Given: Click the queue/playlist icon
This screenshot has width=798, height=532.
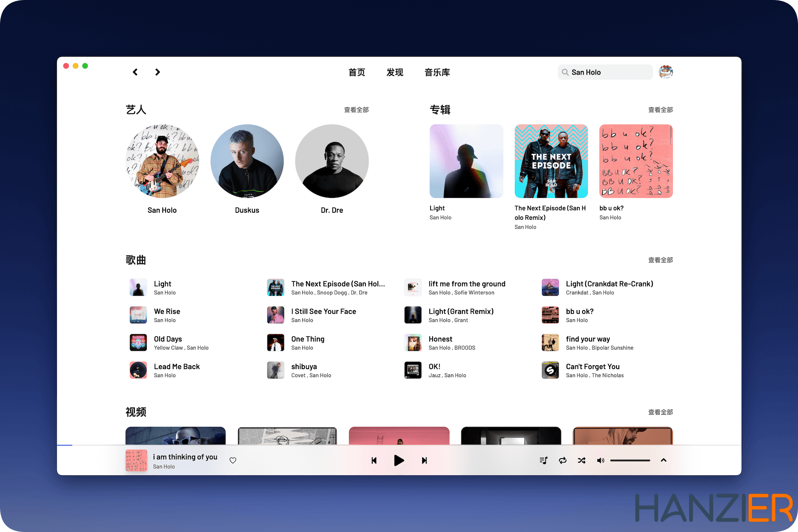Looking at the screenshot, I should (543, 460).
